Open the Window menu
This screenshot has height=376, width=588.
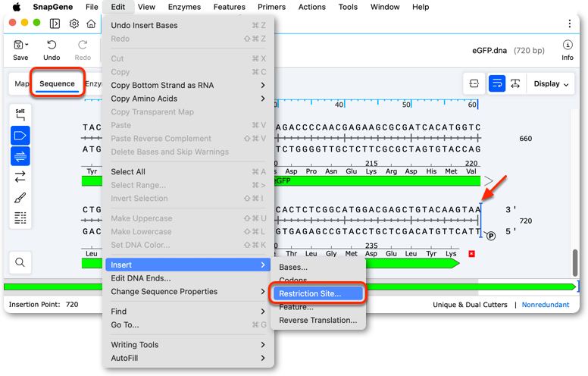coord(385,7)
